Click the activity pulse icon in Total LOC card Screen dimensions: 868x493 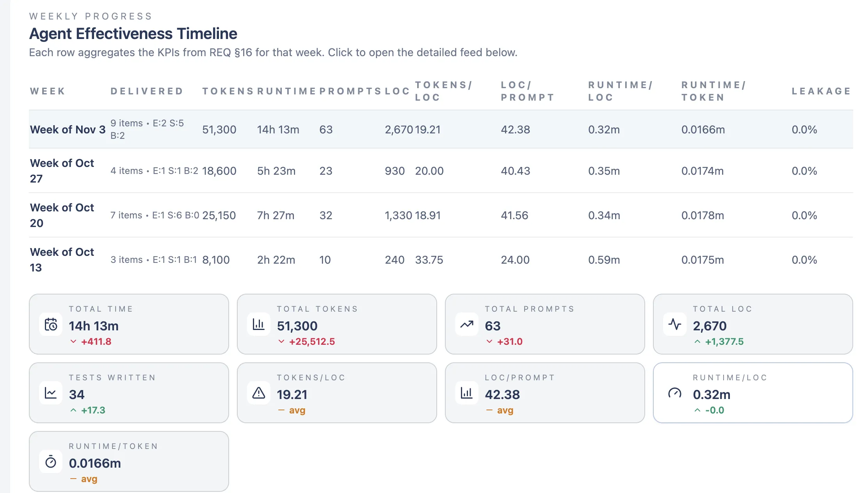[675, 325]
